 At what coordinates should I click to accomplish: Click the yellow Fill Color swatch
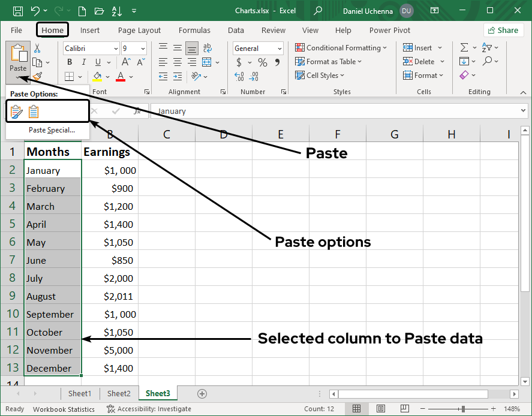click(97, 76)
